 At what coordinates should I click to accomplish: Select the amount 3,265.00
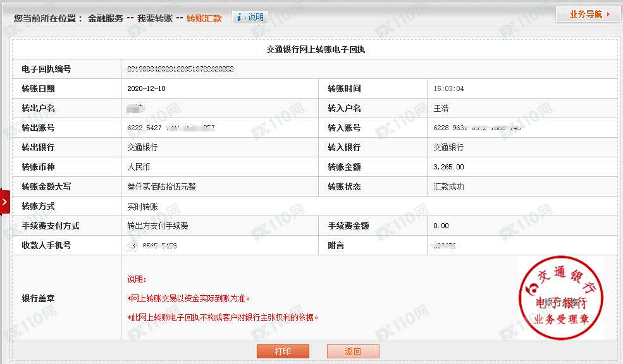point(448,167)
